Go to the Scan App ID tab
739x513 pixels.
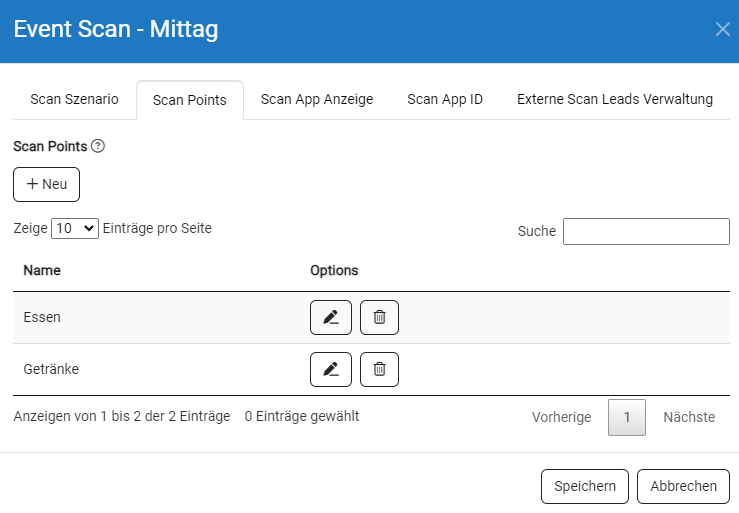[x=445, y=99]
